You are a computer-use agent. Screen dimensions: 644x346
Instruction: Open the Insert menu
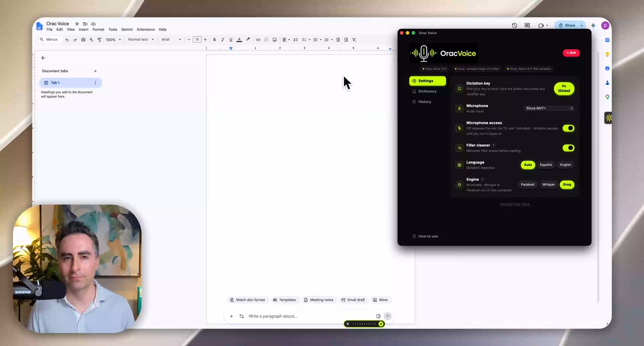pos(84,30)
